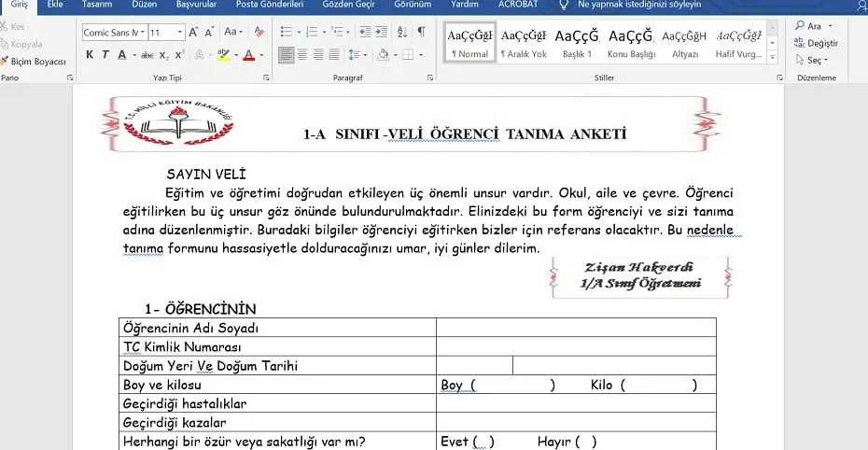
Task: Increase the font size
Action: [x=193, y=32]
